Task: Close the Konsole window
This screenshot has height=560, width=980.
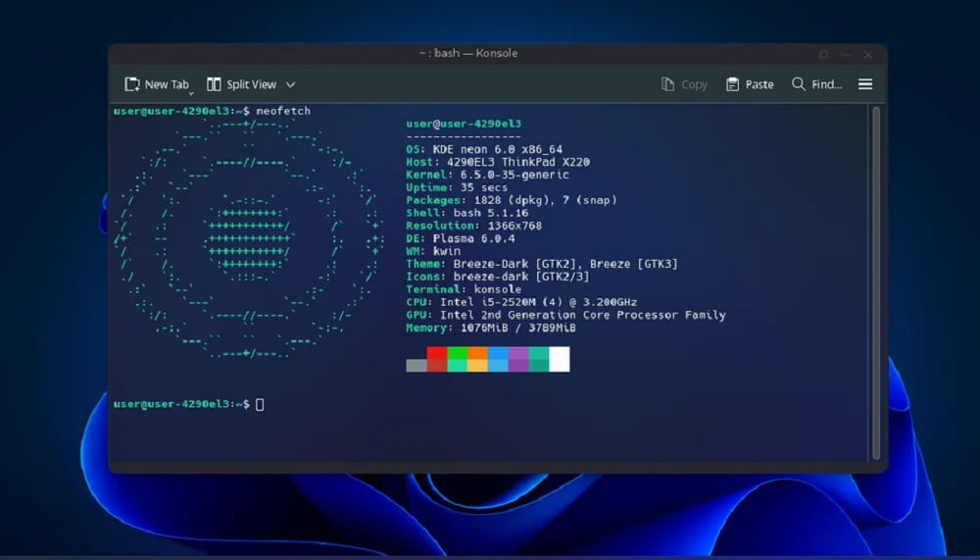Action: [x=869, y=54]
